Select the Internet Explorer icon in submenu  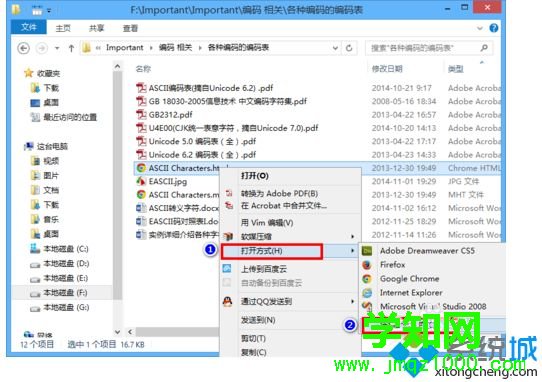coord(367,293)
